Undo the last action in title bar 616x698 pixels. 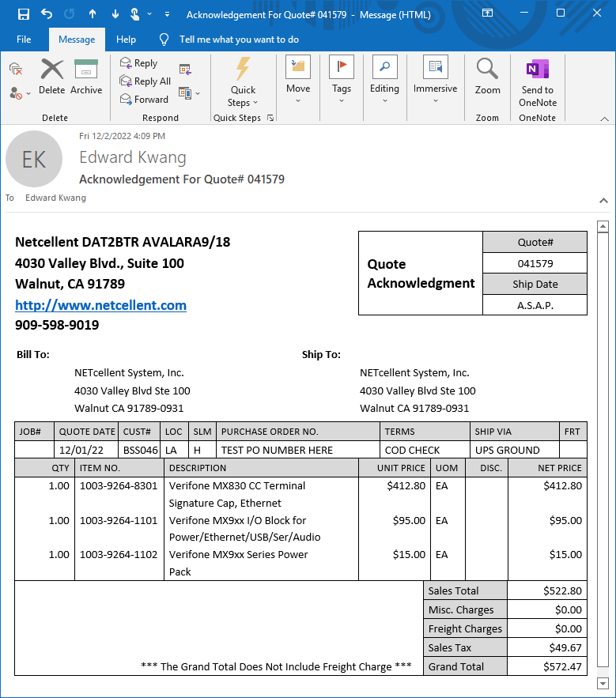pos(47,14)
